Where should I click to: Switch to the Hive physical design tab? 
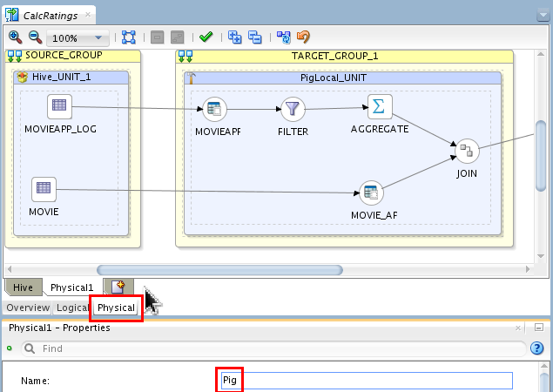(23, 287)
